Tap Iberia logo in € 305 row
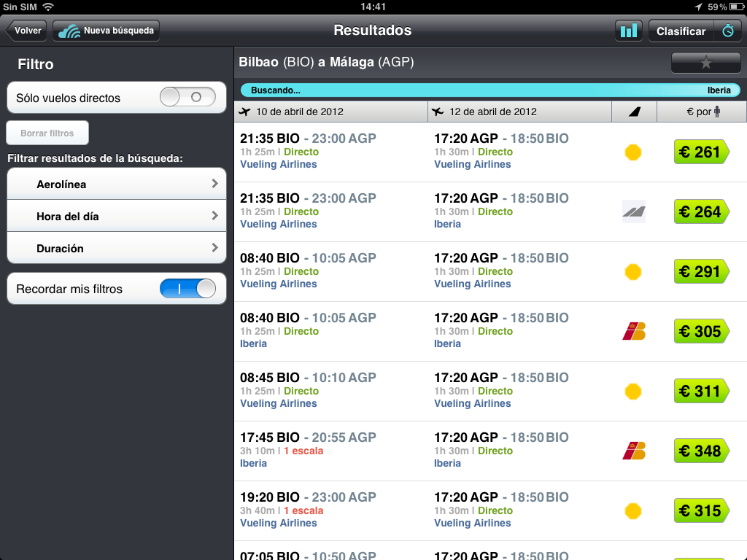 pos(634,332)
